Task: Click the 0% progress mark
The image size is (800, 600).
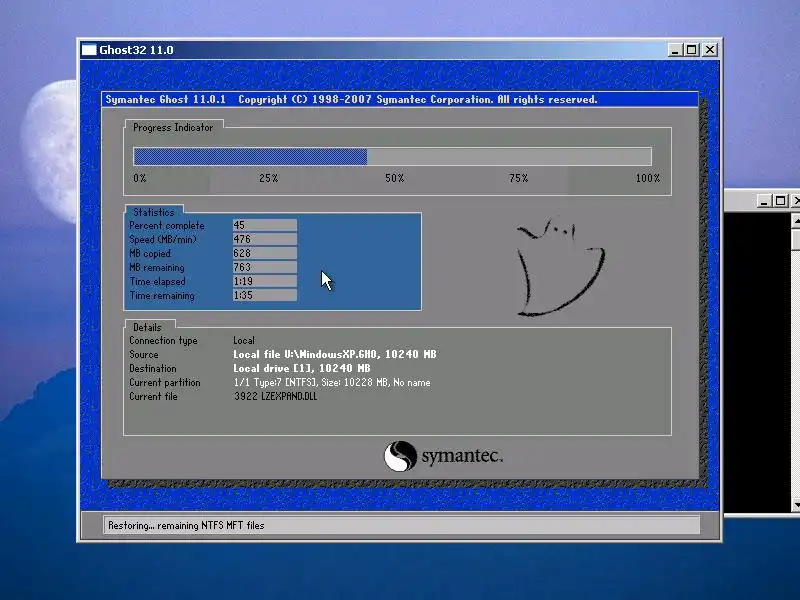Action: pyautogui.click(x=140, y=178)
